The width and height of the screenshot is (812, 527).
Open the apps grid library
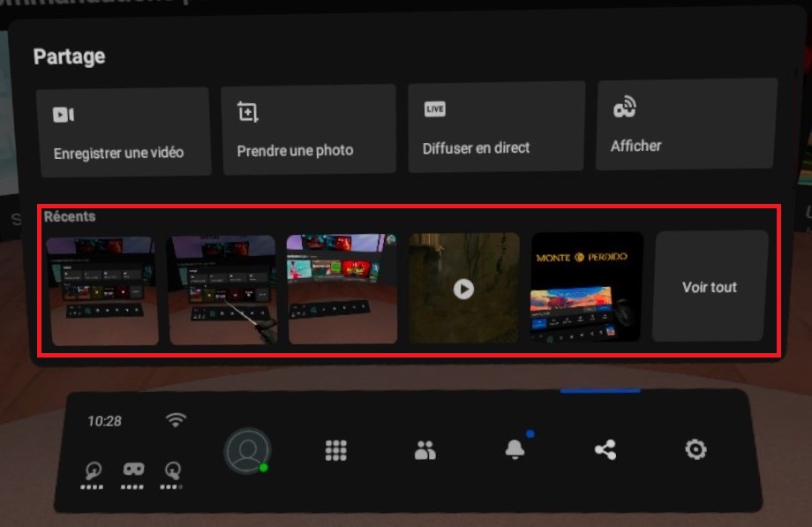[336, 451]
